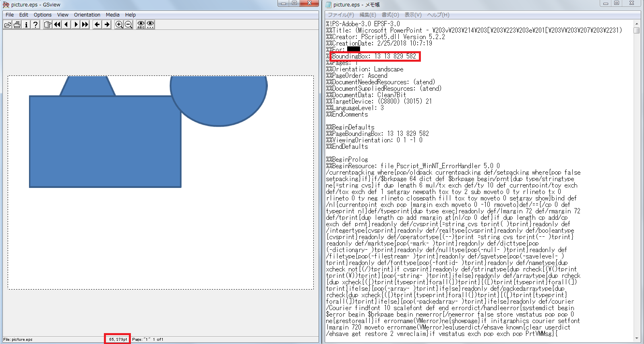The height and width of the screenshot is (344, 644).
Task: Click the '%%DocumentData: Clean7Bit' line
Action: coord(366,95)
